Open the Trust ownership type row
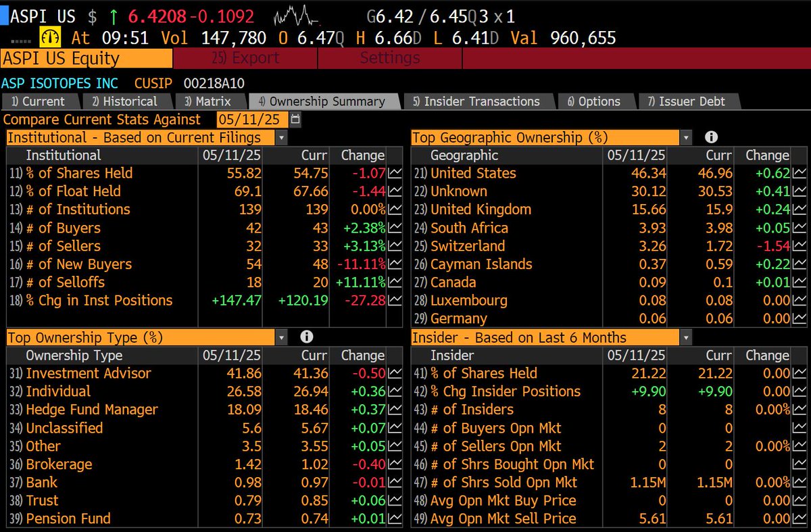 204,501
